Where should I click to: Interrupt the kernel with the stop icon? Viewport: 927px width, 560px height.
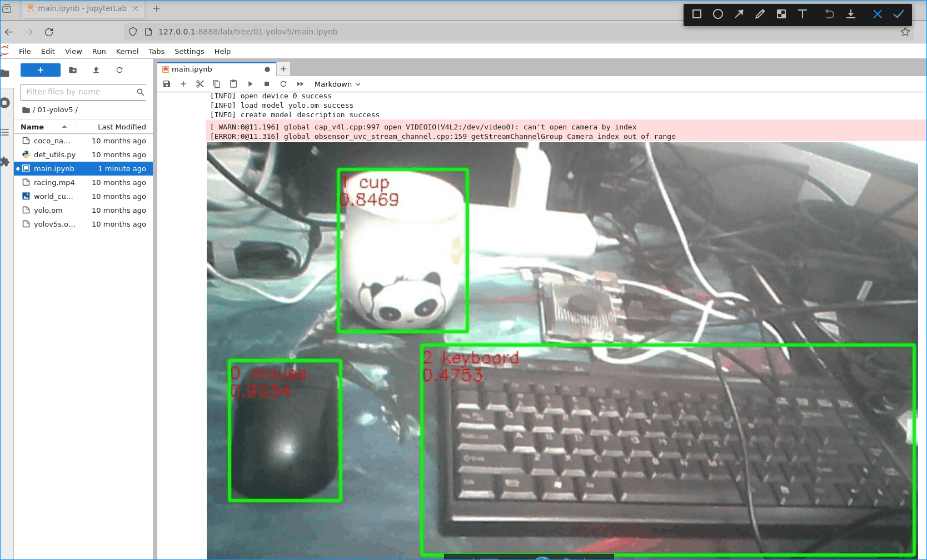[x=267, y=84]
